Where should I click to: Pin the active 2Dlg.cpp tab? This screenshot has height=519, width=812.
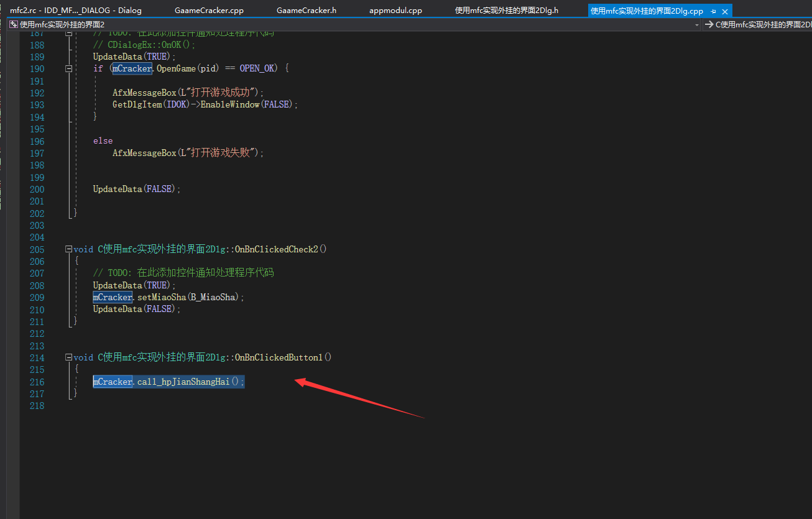tap(713, 11)
